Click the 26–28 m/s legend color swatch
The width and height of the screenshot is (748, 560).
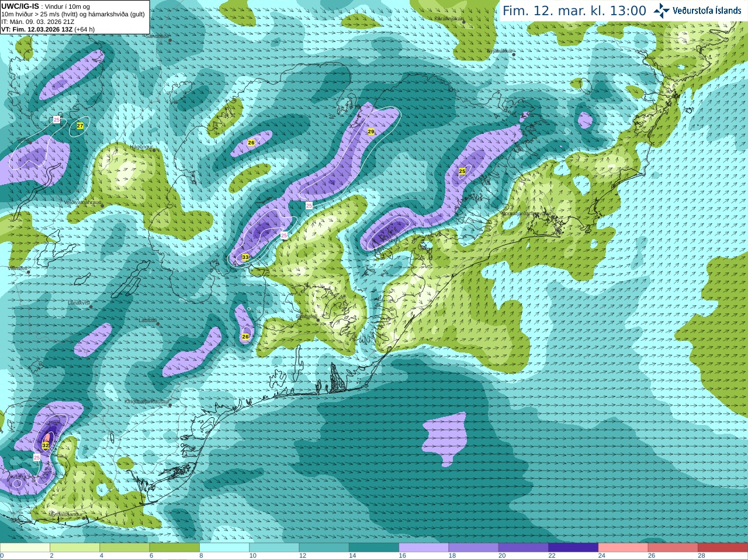pyautogui.click(x=673, y=547)
